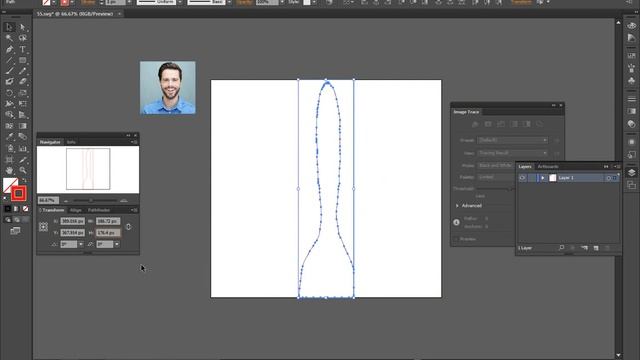Expand Layer 1 disclosure triangle
640x360 pixels.
click(542, 178)
